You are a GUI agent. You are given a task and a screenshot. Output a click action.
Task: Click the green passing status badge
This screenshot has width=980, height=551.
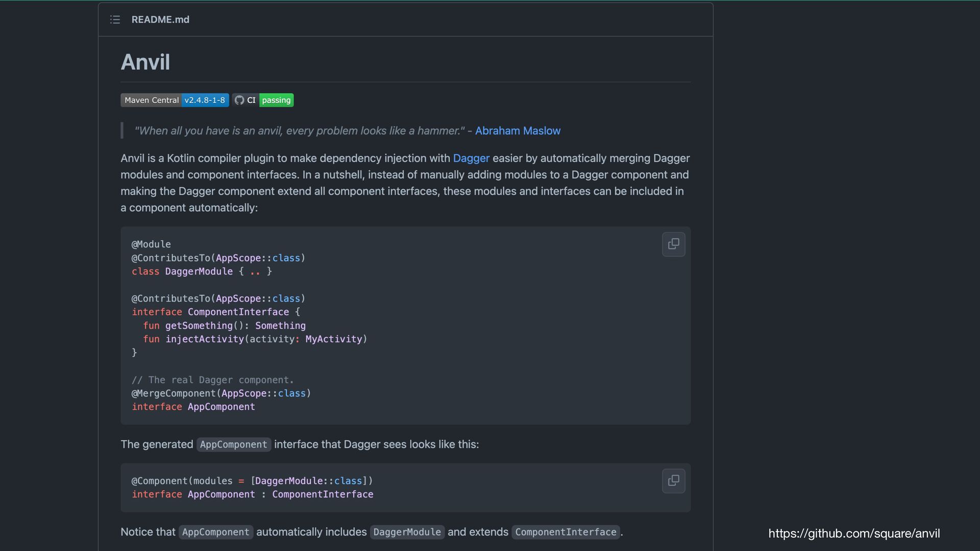tap(276, 100)
